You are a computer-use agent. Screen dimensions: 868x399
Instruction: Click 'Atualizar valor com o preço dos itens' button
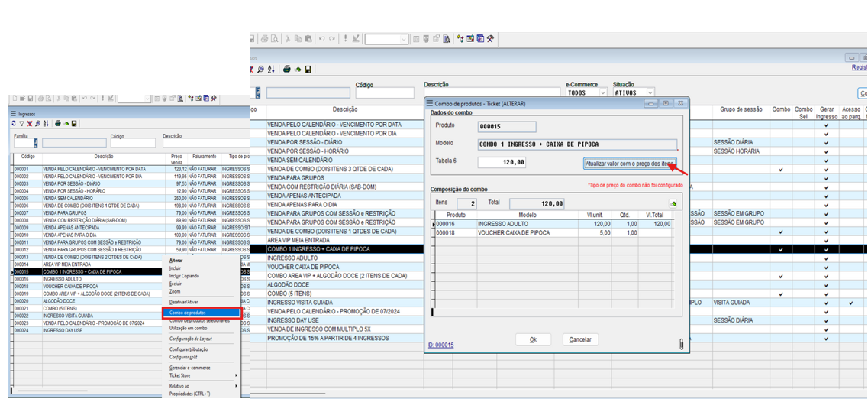pyautogui.click(x=629, y=164)
